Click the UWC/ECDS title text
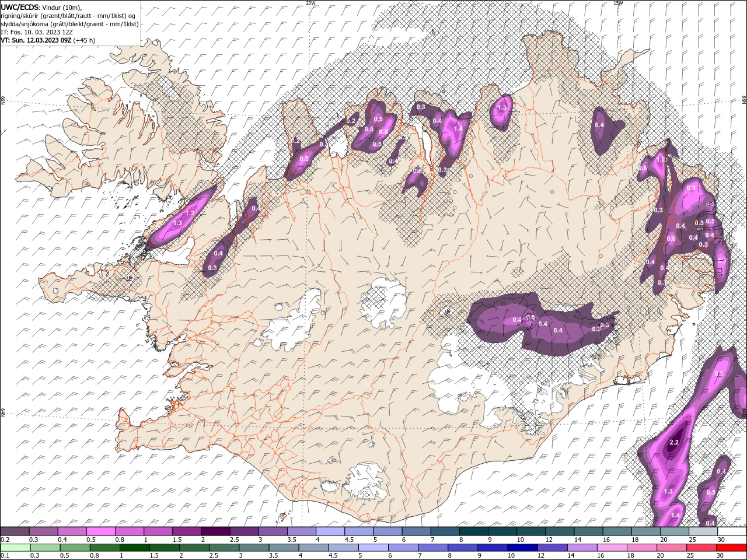The width and height of the screenshot is (747, 560). tap(20, 6)
